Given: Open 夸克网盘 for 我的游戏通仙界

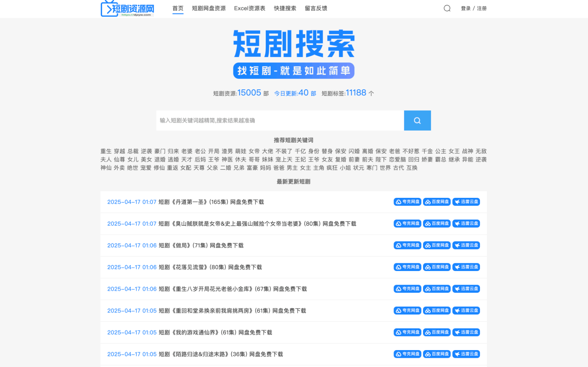Looking at the screenshot, I should [407, 332].
